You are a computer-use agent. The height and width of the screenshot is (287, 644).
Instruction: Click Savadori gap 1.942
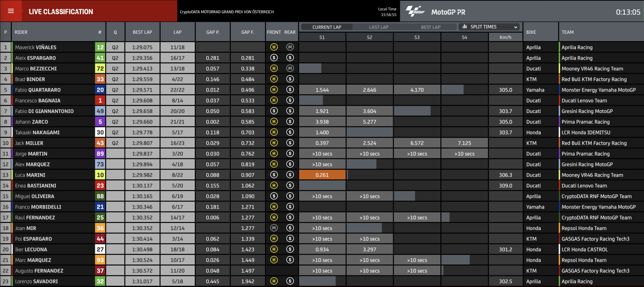pyautogui.click(x=248, y=281)
